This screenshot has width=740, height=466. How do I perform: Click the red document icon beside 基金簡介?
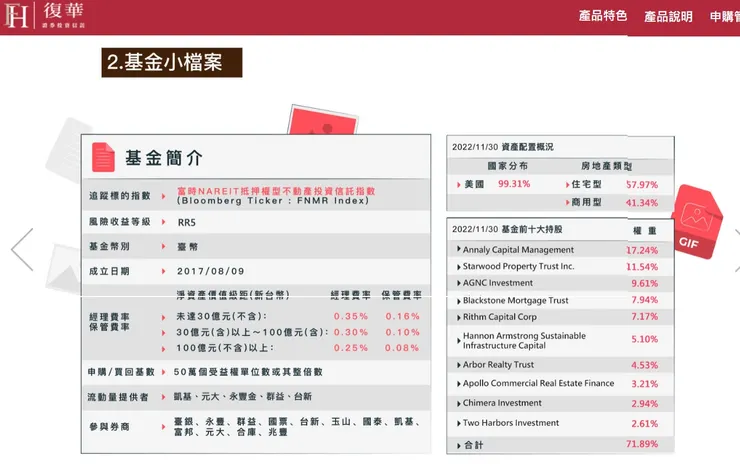click(103, 157)
